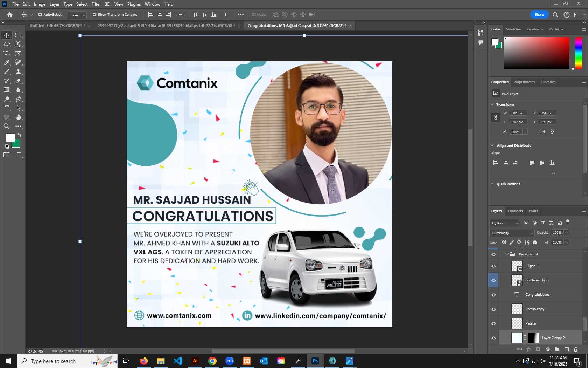Open Chrome from the taskbar
588x368 pixels.
click(212, 361)
